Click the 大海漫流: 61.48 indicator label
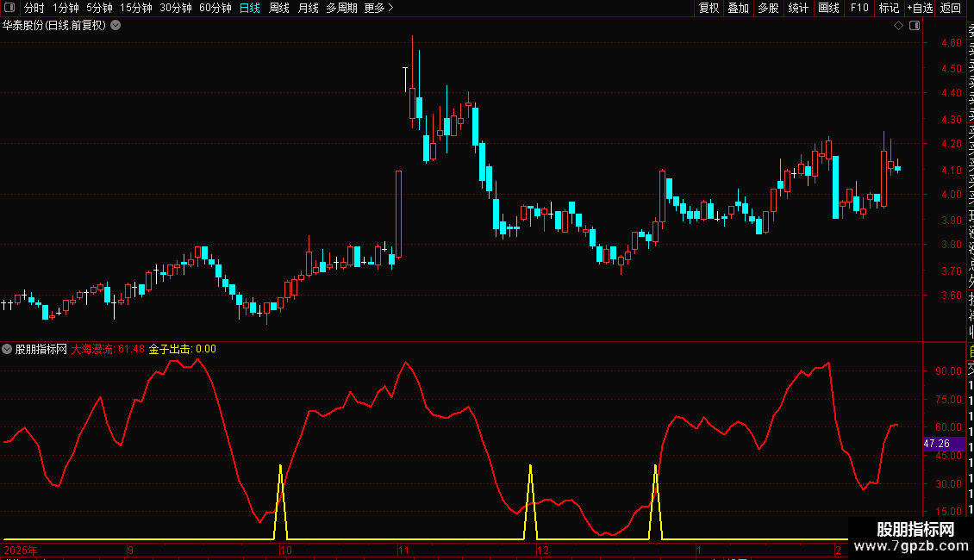 (108, 349)
